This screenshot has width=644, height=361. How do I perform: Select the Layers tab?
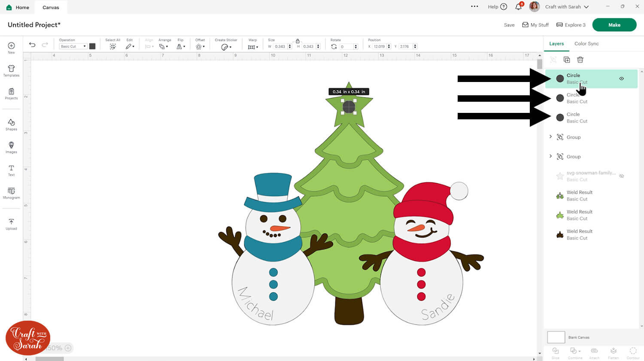556,44
